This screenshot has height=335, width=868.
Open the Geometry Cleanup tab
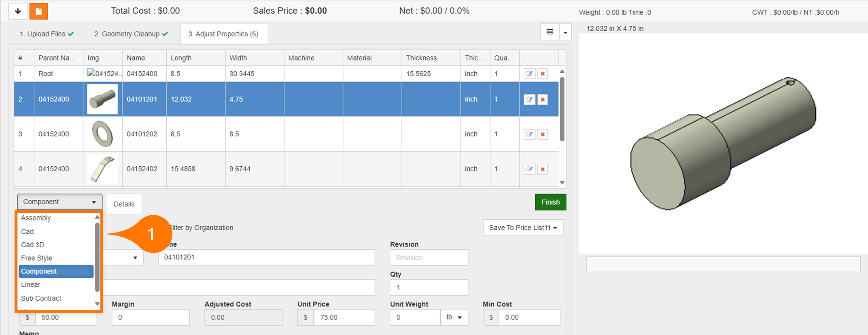pyautogui.click(x=131, y=34)
